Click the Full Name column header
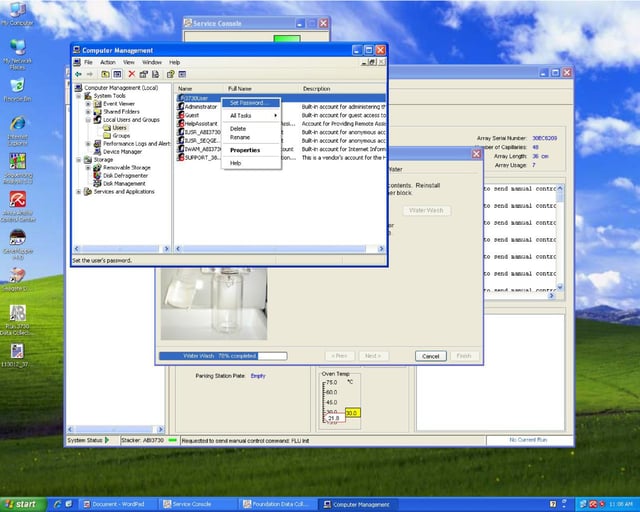 [x=262, y=89]
